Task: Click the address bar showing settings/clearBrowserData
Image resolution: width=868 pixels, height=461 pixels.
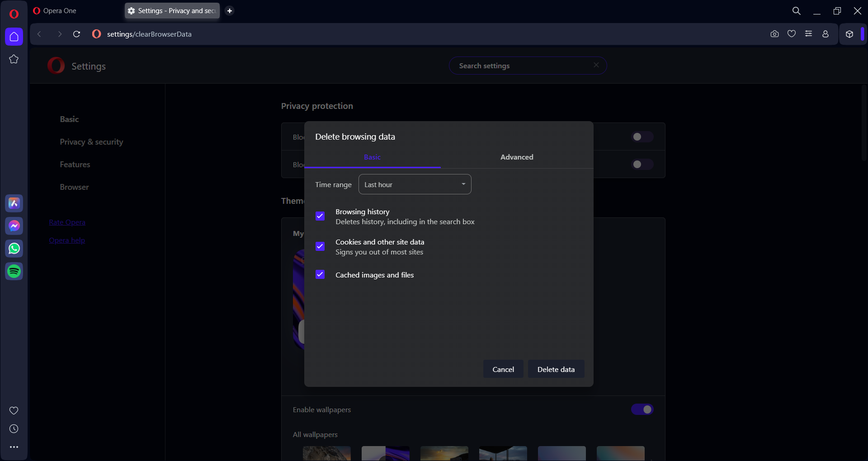Action: 149,34
